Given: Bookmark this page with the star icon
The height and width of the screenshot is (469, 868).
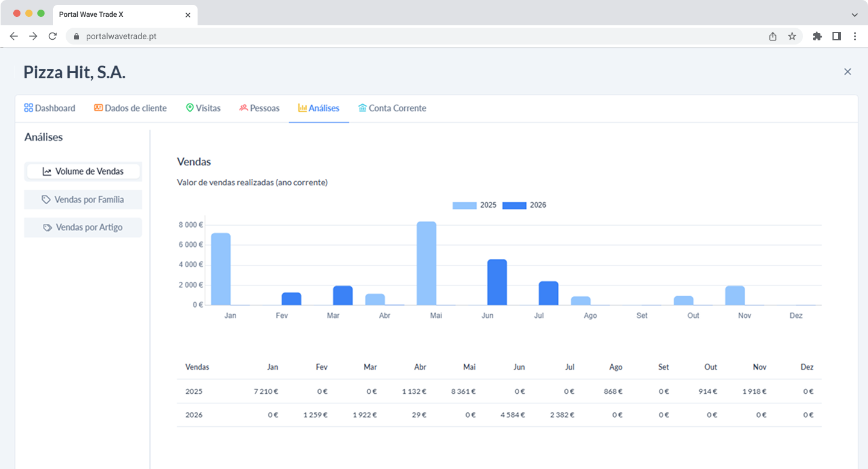Looking at the screenshot, I should point(792,36).
